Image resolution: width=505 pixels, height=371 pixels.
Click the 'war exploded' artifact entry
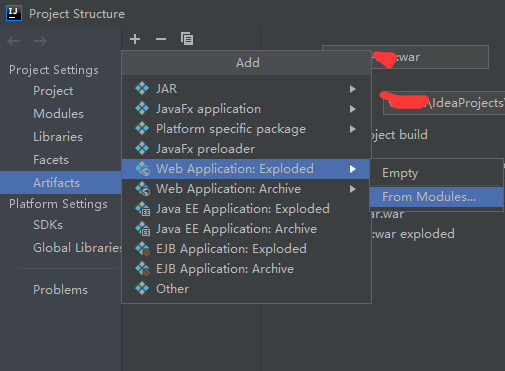point(413,234)
